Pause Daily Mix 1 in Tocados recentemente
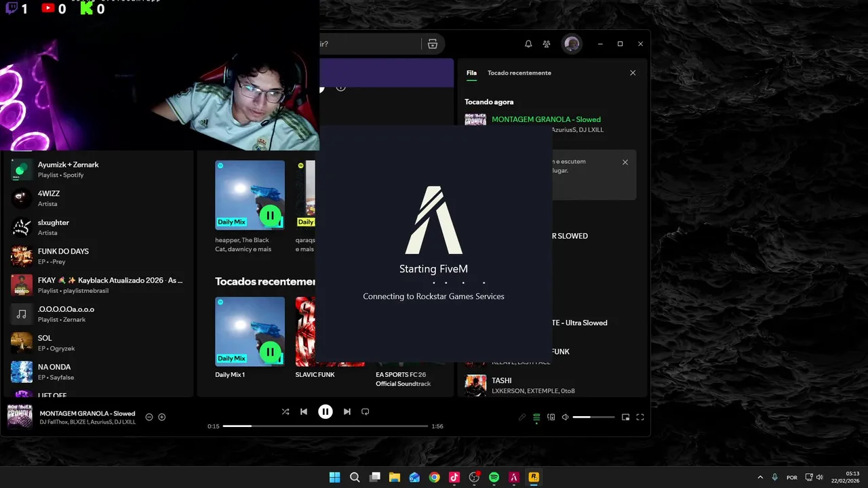Viewport: 868px width, 488px height. (x=270, y=352)
